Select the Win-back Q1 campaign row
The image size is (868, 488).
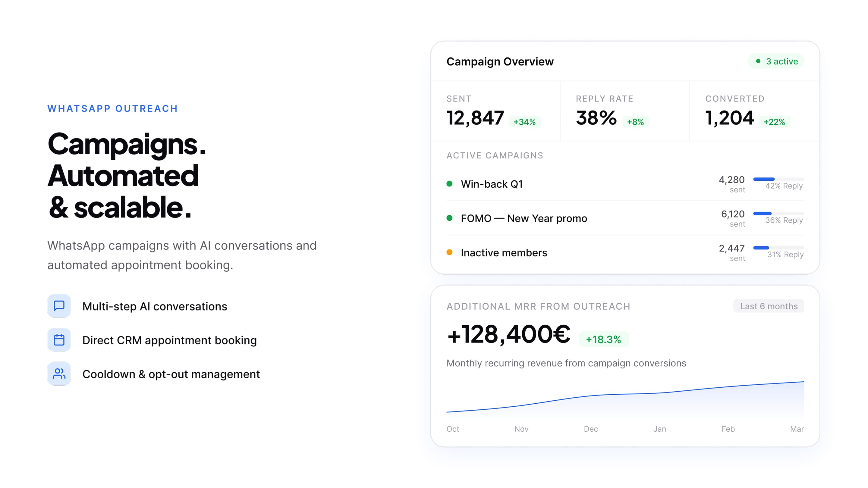point(492,184)
